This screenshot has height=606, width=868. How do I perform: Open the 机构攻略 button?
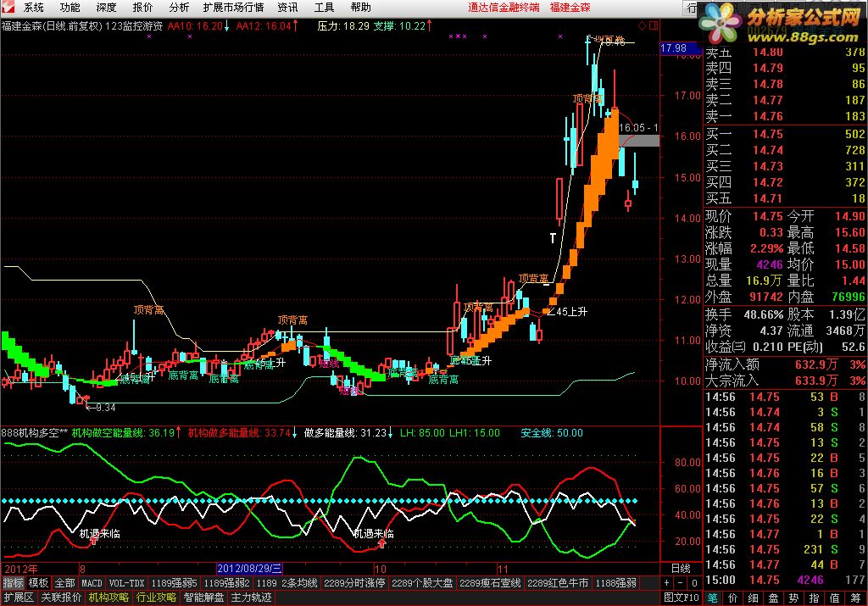click(x=108, y=598)
